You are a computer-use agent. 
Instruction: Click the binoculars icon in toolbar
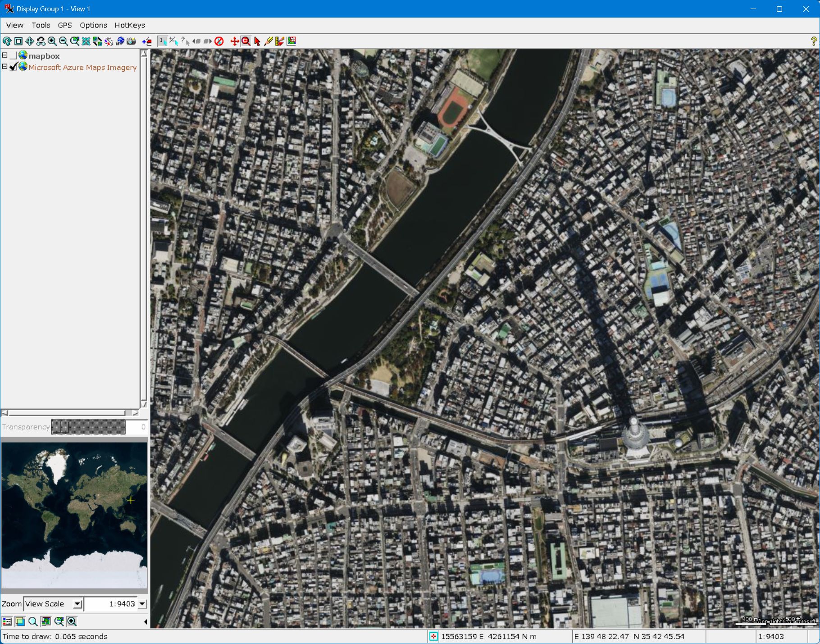(41, 41)
